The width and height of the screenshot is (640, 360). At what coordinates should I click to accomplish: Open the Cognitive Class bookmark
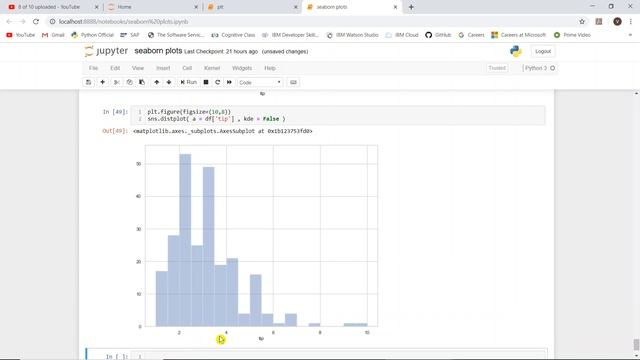[233, 35]
